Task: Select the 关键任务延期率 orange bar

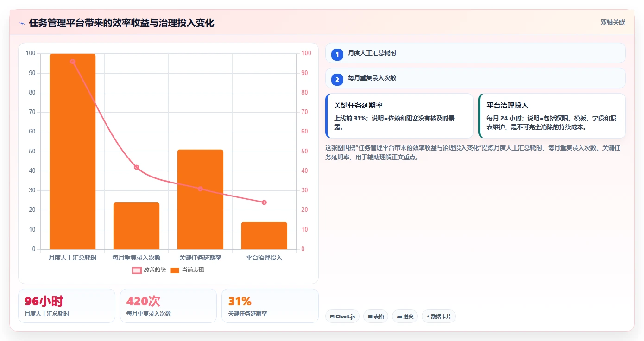Action: pyautogui.click(x=200, y=200)
